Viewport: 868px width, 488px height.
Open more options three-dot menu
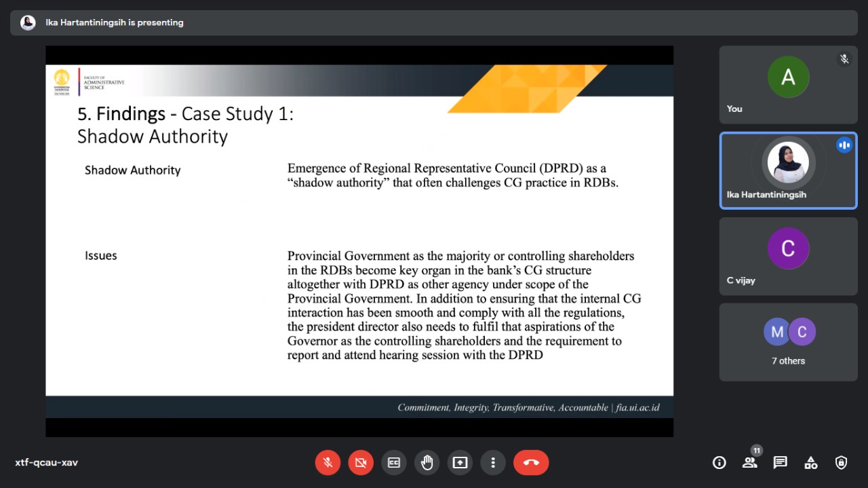pyautogui.click(x=493, y=463)
